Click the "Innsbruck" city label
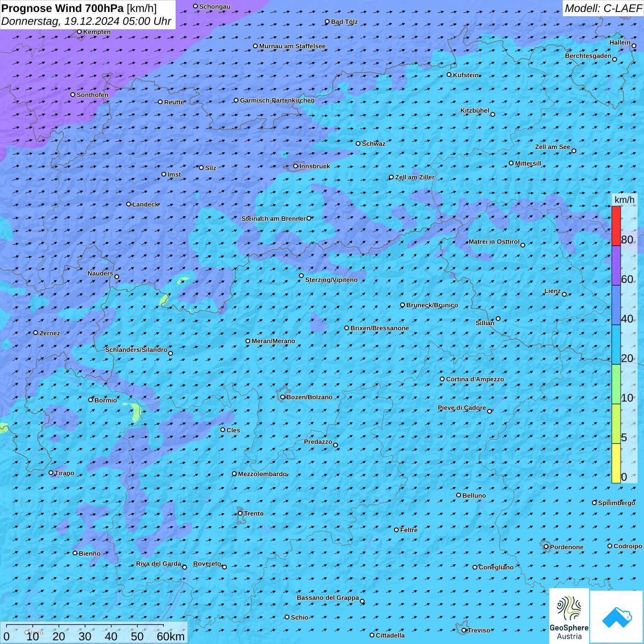Image resolution: width=644 pixels, height=644 pixels. 315,166
